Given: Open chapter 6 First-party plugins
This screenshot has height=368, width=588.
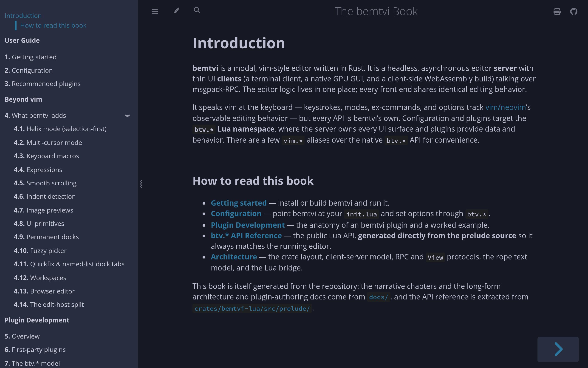Looking at the screenshot, I should click(35, 350).
